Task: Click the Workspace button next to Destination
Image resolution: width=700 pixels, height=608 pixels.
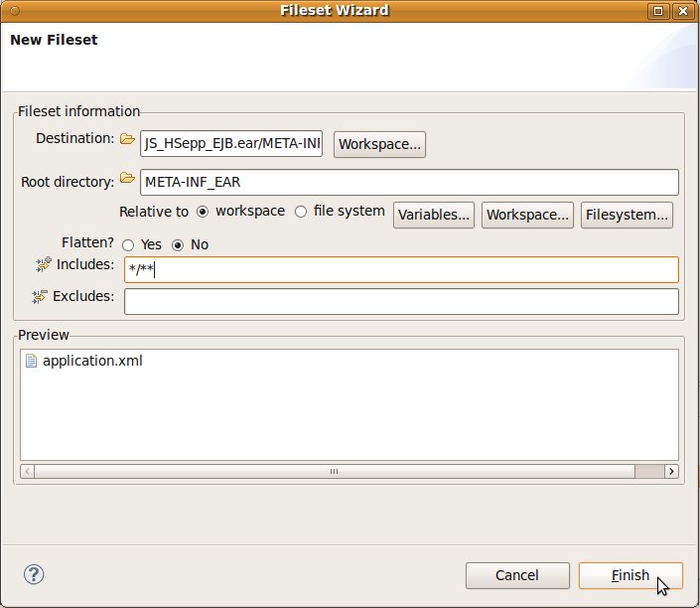Action: [380, 144]
